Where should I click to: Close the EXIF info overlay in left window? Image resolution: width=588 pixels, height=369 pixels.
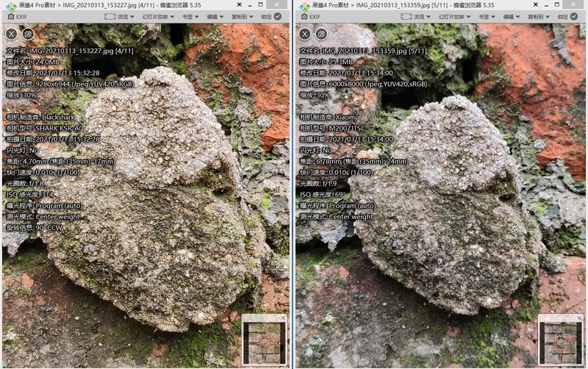11,34
